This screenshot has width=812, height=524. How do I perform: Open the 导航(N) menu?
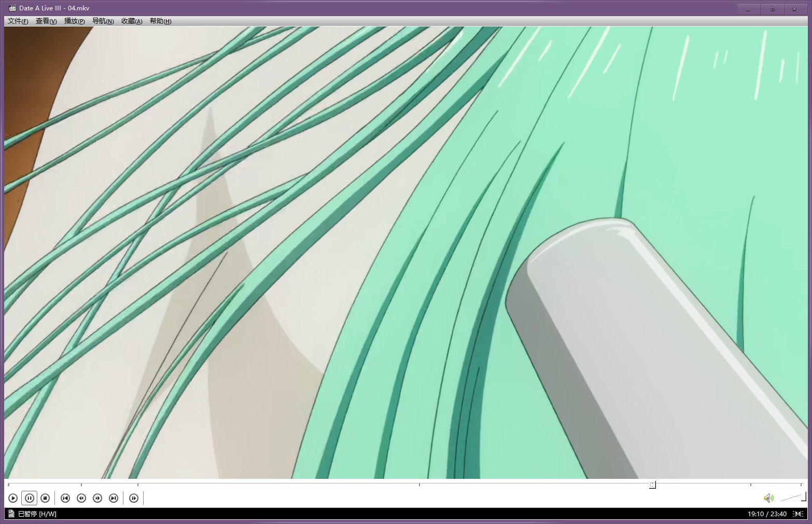point(103,21)
